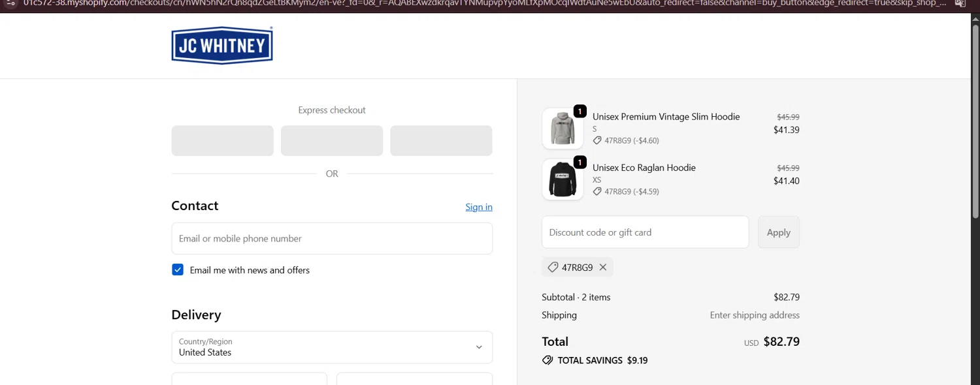Remove the 47R8G9 discount code
Screen dimensions: 980x385
603,268
